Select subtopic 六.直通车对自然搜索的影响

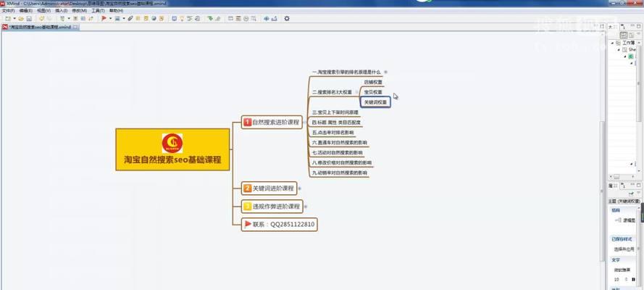(340, 143)
